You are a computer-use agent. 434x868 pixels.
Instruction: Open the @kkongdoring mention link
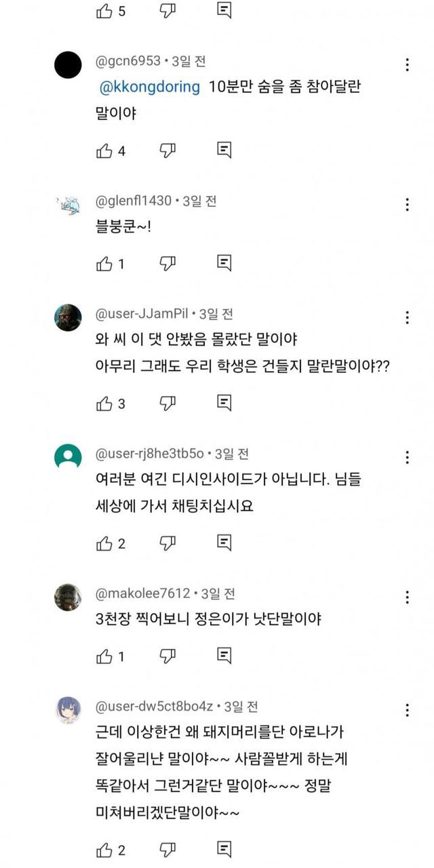(150, 87)
